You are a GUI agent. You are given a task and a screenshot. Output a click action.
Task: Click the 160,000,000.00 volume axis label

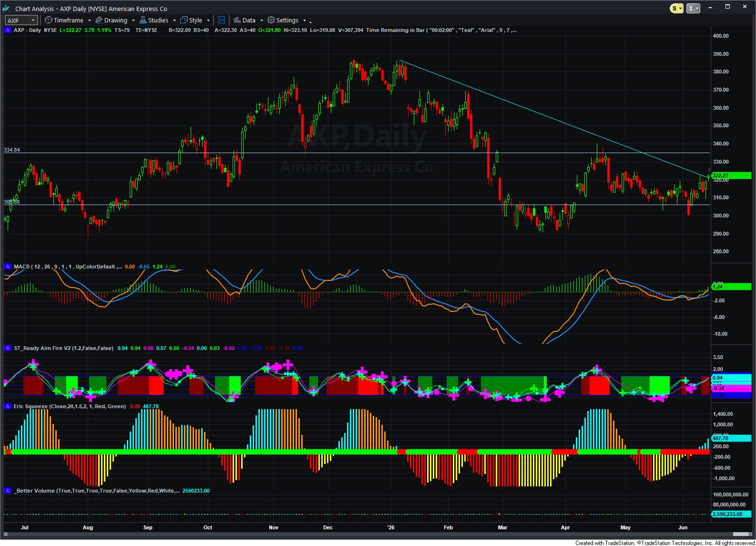[731, 494]
